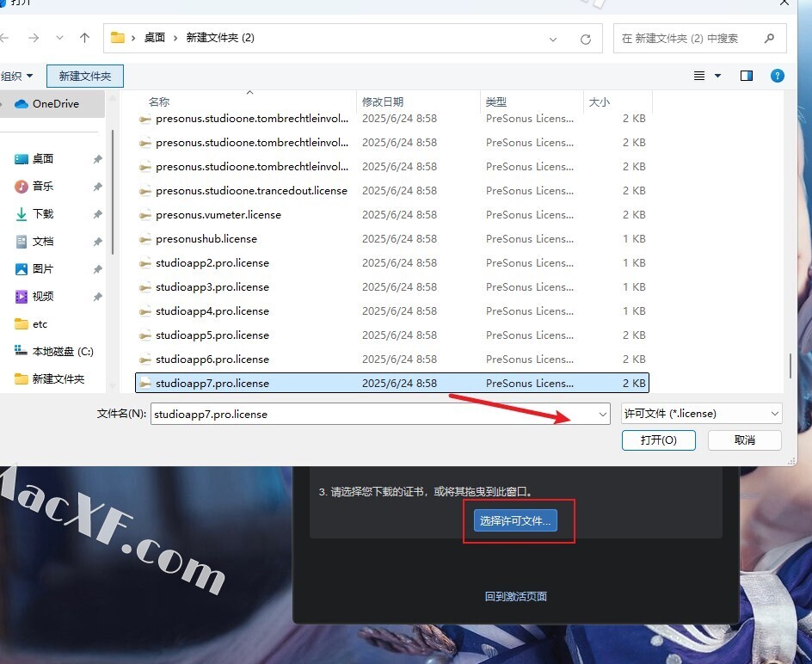
Task: Select studioapp3.pro.license in the list
Action: (x=392, y=287)
